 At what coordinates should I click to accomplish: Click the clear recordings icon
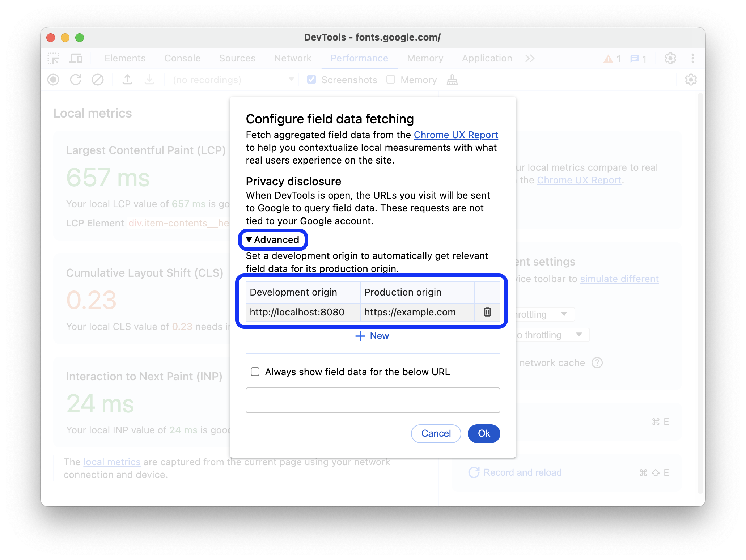click(98, 80)
